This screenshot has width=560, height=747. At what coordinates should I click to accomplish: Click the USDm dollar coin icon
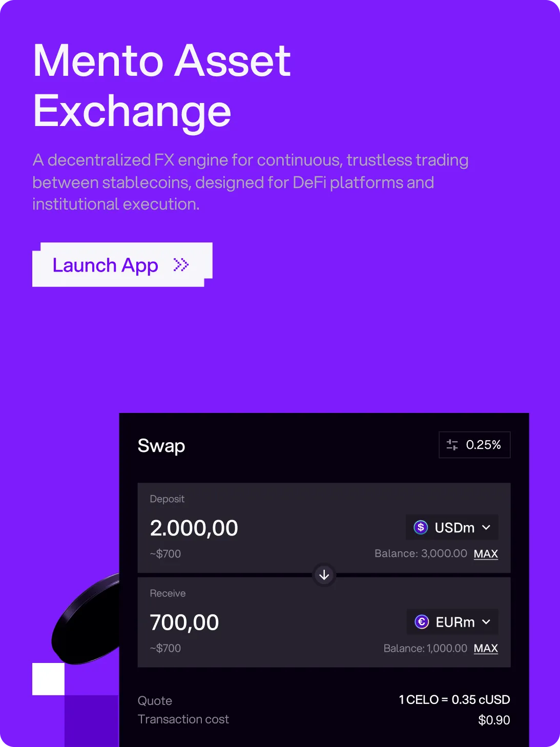click(x=420, y=527)
